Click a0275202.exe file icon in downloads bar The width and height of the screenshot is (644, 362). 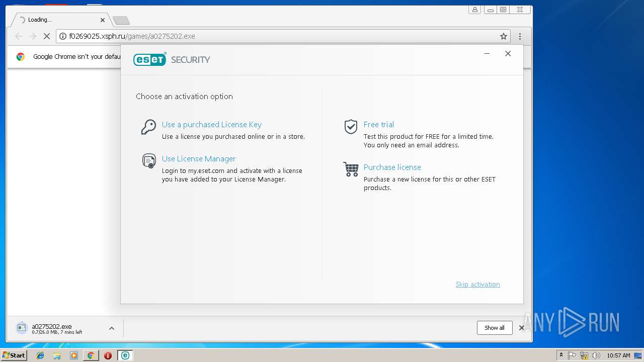point(22,328)
